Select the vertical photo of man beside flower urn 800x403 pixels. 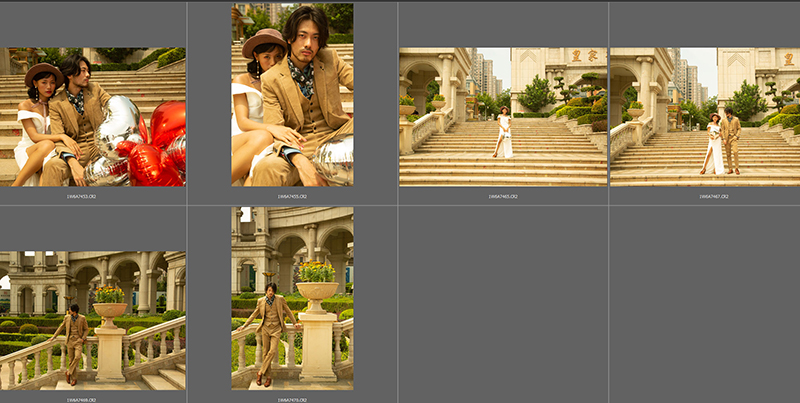tap(292, 298)
